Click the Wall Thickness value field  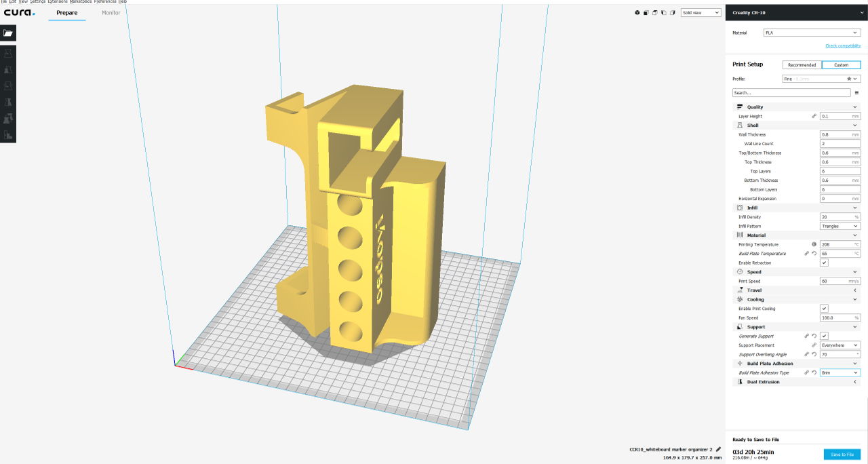tap(840, 134)
